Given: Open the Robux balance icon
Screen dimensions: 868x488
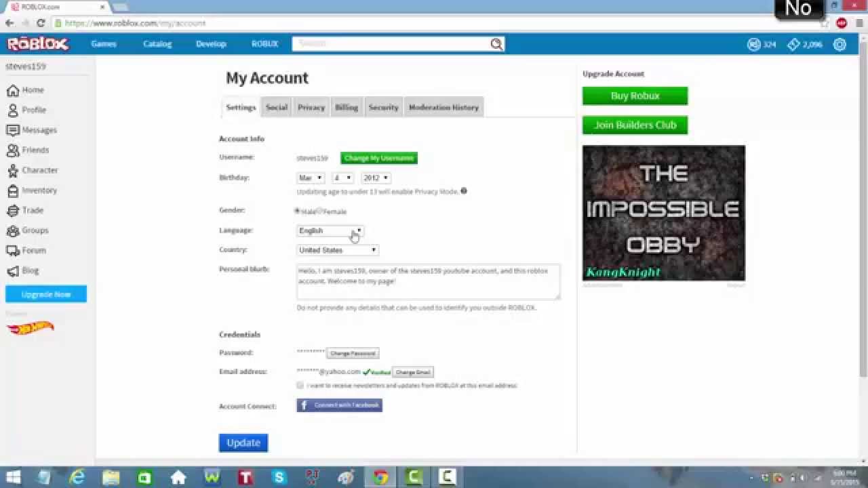Looking at the screenshot, I should (753, 44).
